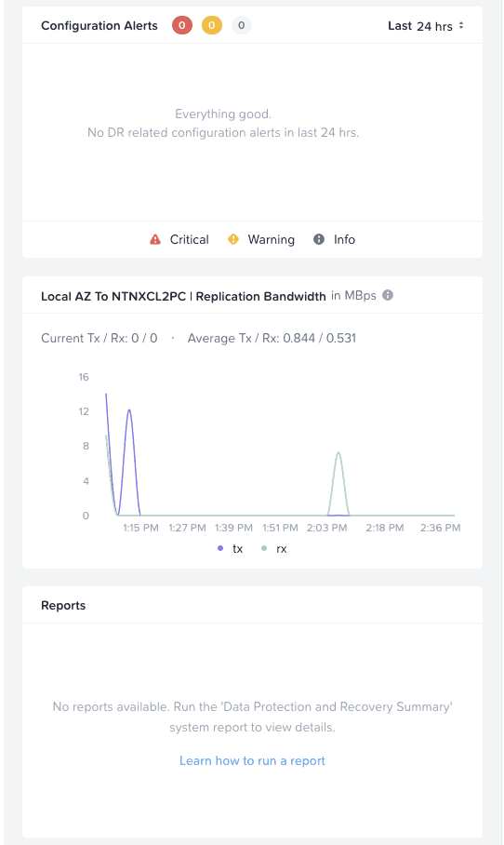Click the info icon beside 'in MBps'
504x845 pixels.
click(388, 295)
